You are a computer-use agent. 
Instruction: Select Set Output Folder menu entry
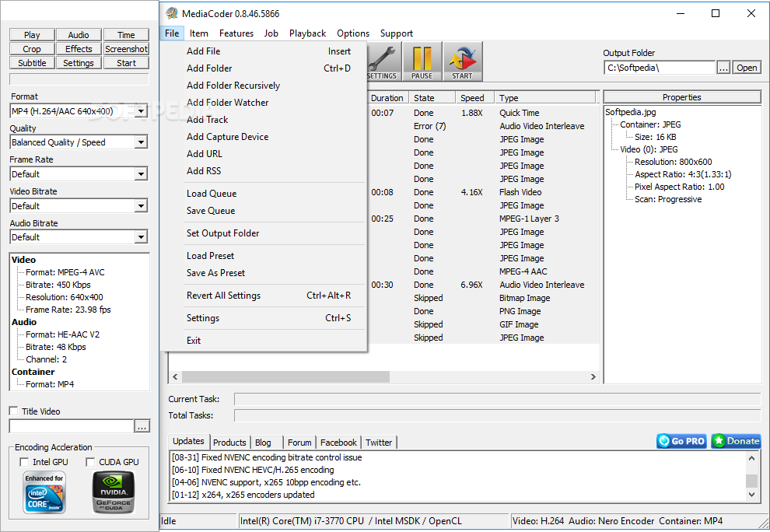point(264,233)
